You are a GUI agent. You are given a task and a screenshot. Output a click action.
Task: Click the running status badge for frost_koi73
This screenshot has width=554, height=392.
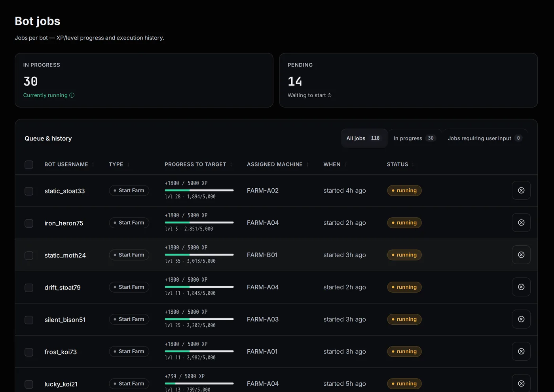404,351
